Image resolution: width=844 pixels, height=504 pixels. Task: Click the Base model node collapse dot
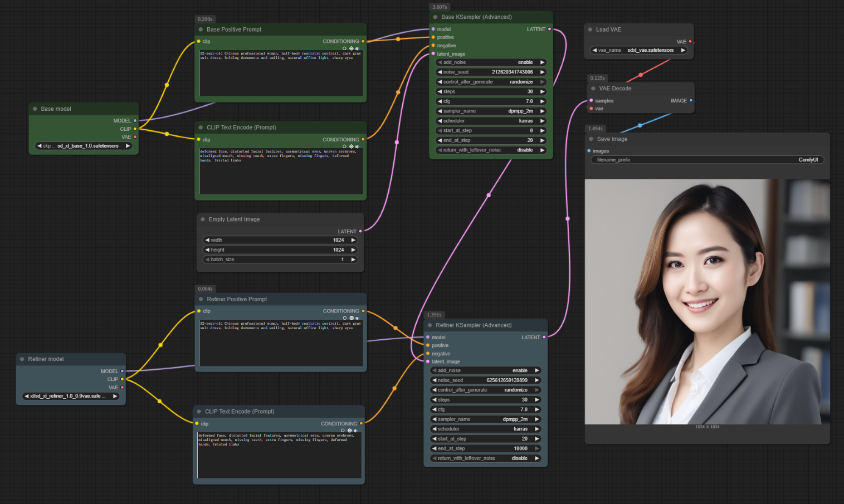[35, 109]
